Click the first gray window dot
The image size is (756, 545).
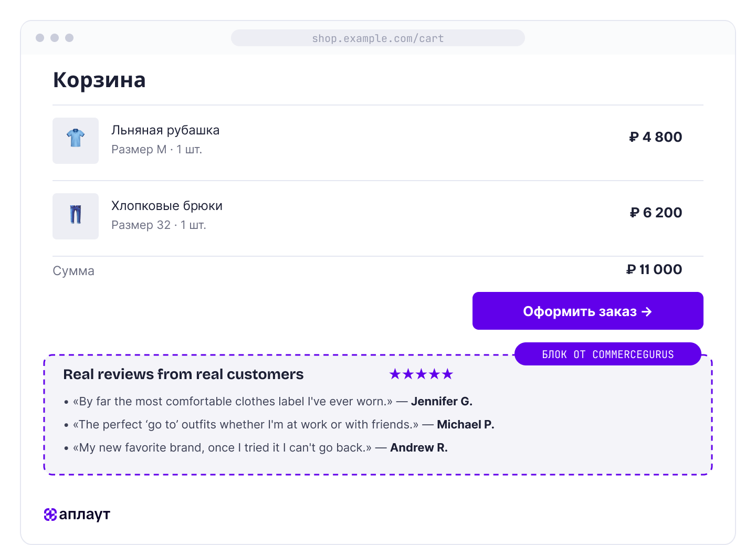pos(40,38)
